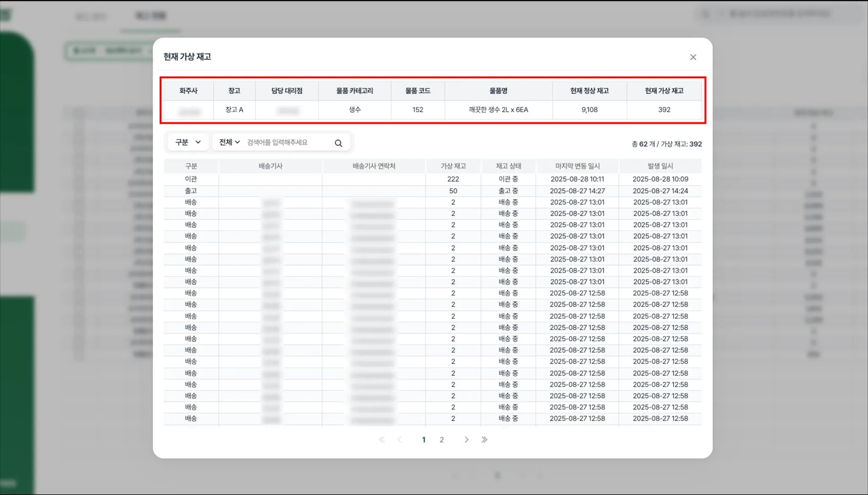Collapse the 구분 dropdown chevron
This screenshot has height=495, width=868.
pos(198,142)
